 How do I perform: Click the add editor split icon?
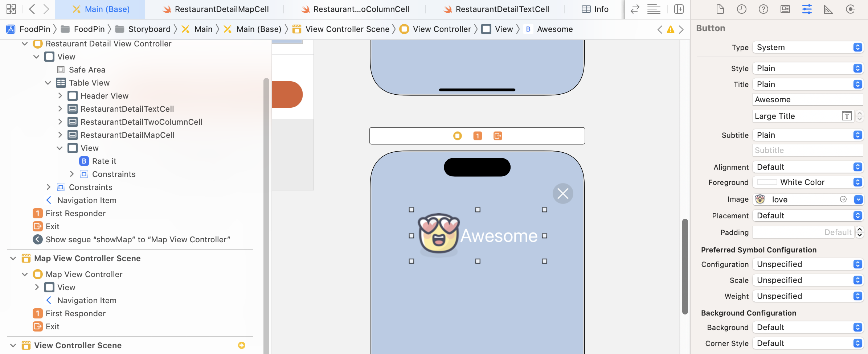(679, 9)
